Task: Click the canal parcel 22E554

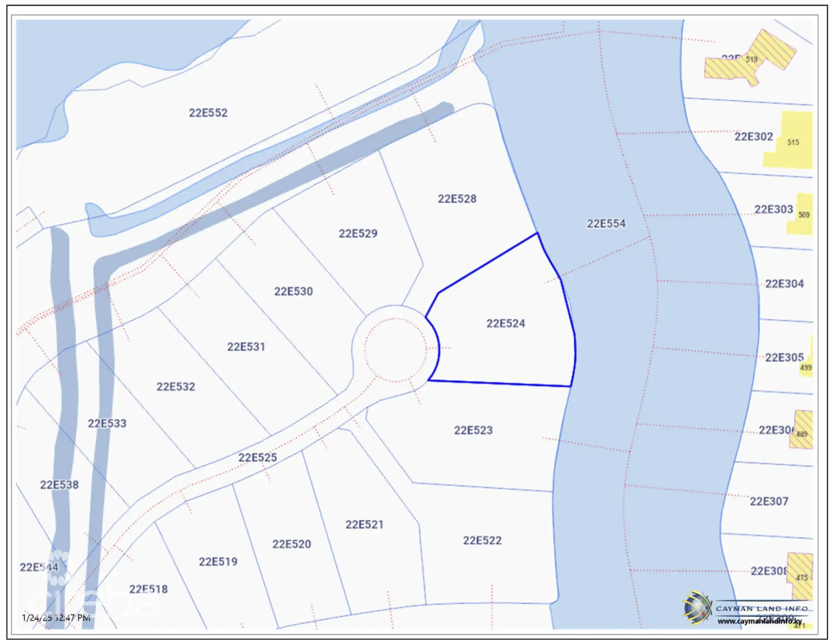Action: pos(606,224)
